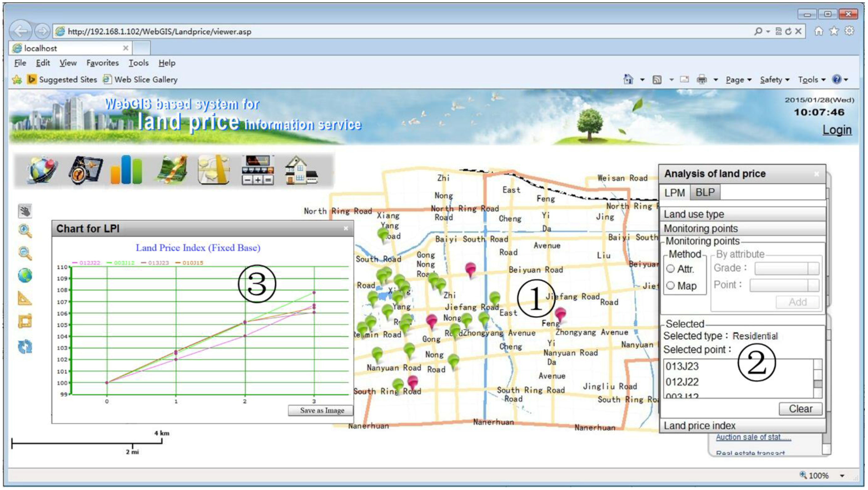Click the Add button
This screenshot has height=490, width=868.
click(798, 302)
